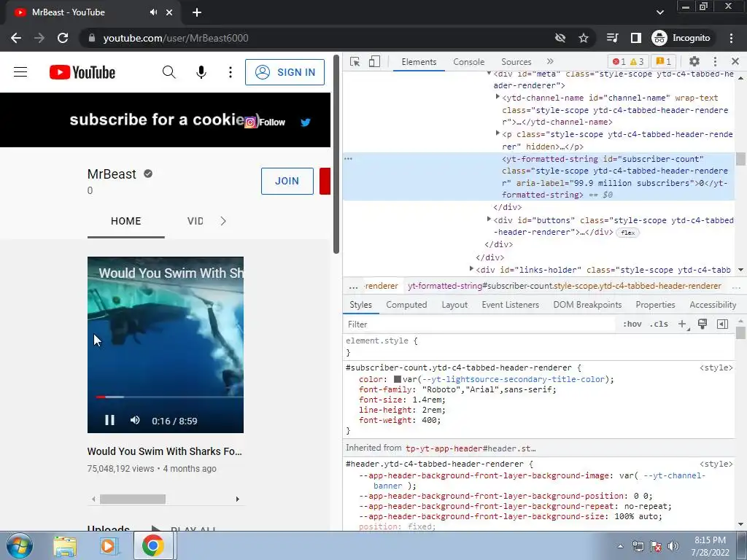Open the Twitter bird banner link
Screen dimensions: 747x560
(x=306, y=122)
